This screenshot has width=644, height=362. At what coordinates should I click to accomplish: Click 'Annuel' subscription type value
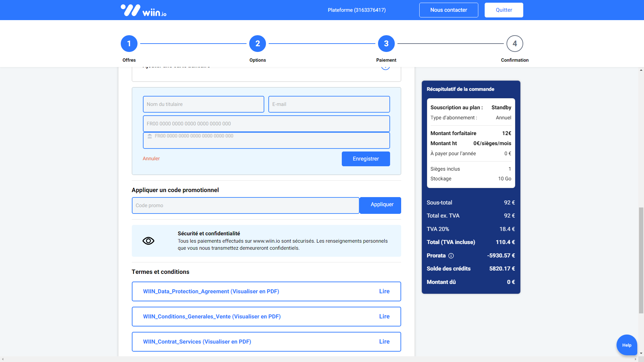(504, 118)
